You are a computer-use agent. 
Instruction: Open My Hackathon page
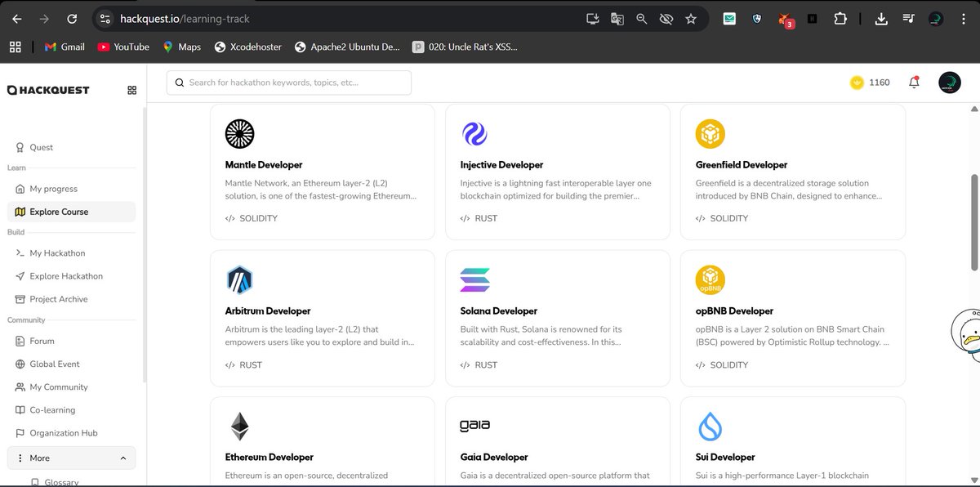coord(57,253)
